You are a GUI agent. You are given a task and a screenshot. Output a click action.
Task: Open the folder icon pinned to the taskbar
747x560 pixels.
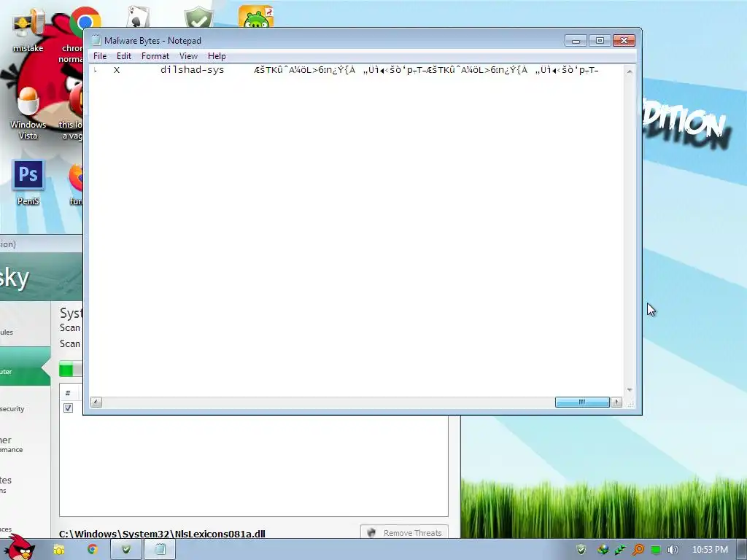[58, 550]
